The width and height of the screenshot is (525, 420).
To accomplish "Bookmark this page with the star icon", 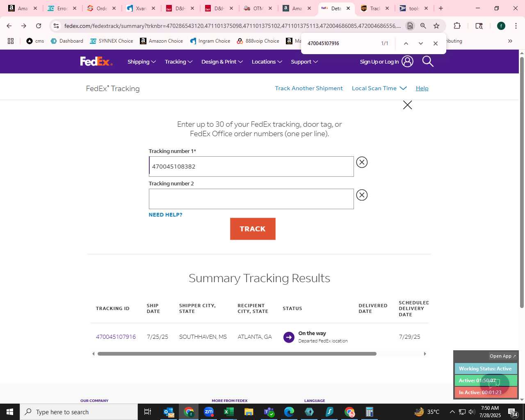I will pyautogui.click(x=436, y=26).
